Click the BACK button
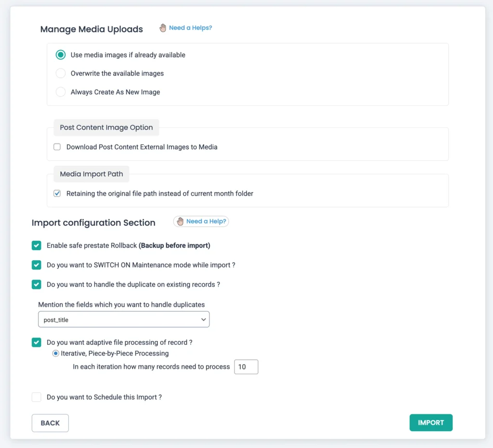 50,422
